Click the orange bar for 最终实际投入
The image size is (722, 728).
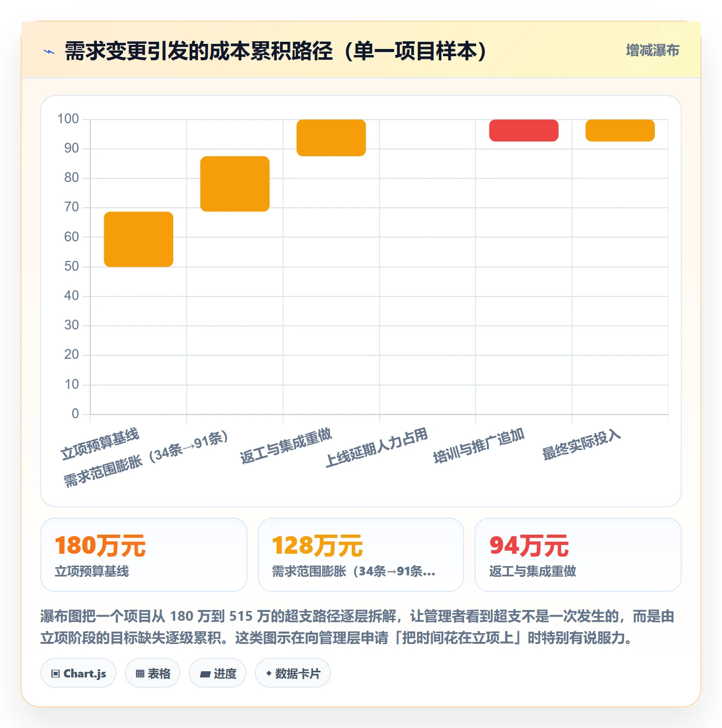click(x=620, y=130)
